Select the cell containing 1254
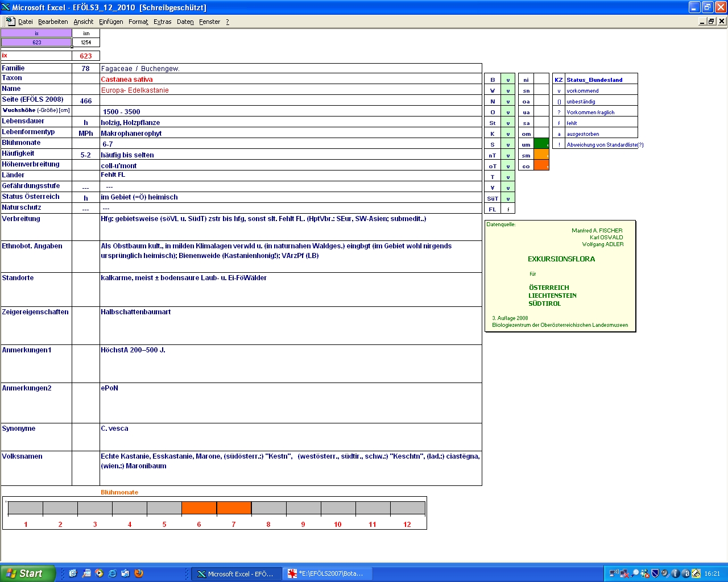 coord(86,43)
